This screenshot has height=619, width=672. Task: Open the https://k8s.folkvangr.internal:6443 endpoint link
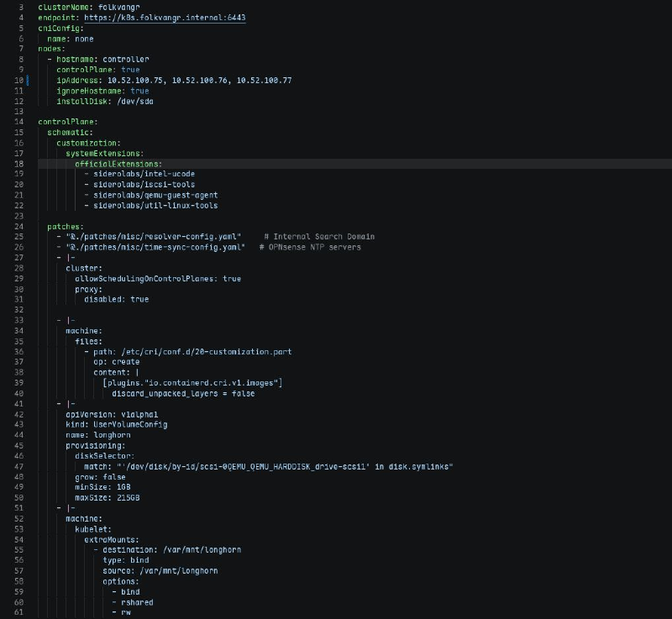pyautogui.click(x=165, y=18)
